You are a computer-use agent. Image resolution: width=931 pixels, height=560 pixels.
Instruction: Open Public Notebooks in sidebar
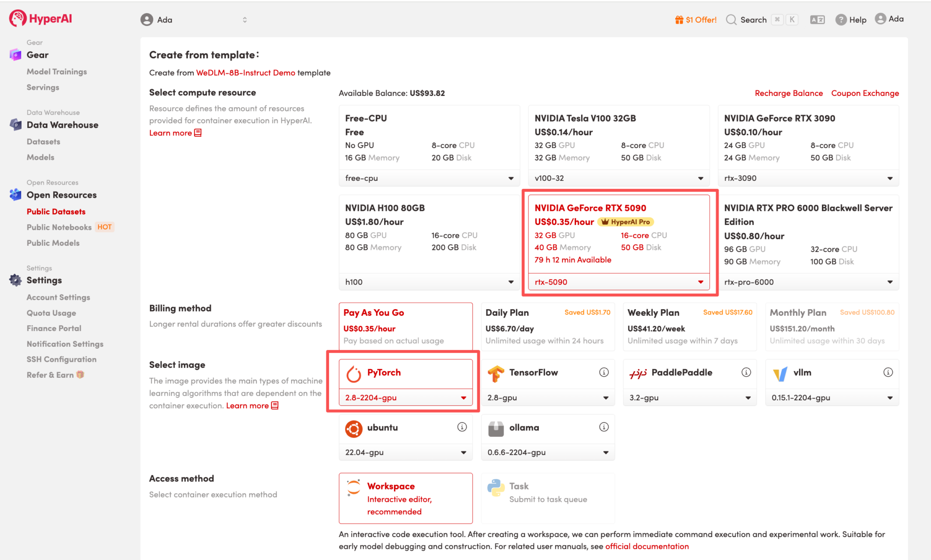59,227
